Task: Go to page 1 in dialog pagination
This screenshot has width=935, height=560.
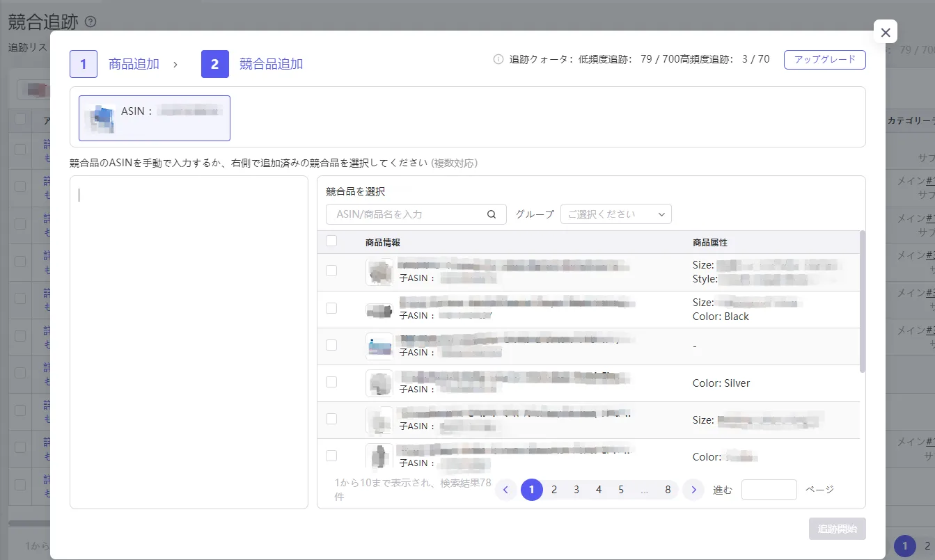Action: click(x=532, y=490)
